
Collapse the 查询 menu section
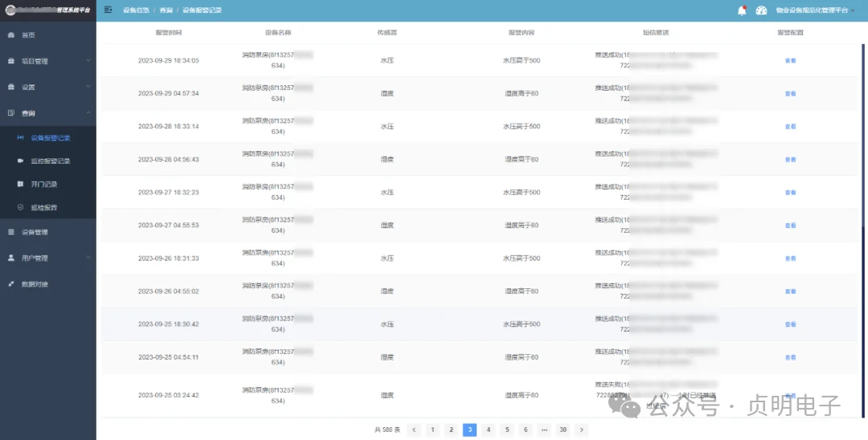(x=48, y=112)
